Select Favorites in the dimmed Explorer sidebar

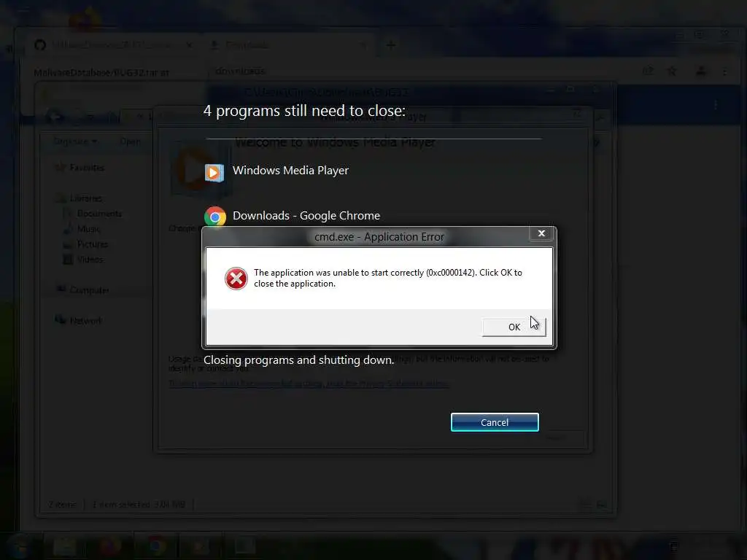[86, 168]
